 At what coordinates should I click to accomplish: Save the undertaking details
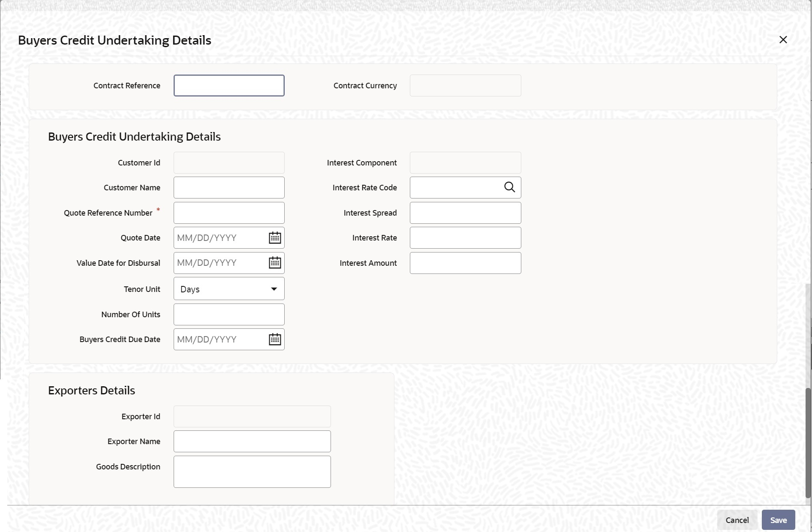[778, 520]
